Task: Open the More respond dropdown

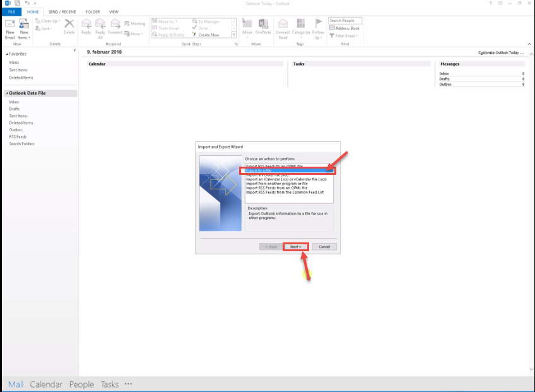Action: 134,34
